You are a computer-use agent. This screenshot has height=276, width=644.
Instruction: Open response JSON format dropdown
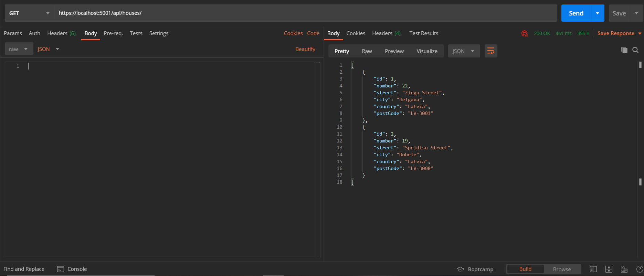(464, 51)
